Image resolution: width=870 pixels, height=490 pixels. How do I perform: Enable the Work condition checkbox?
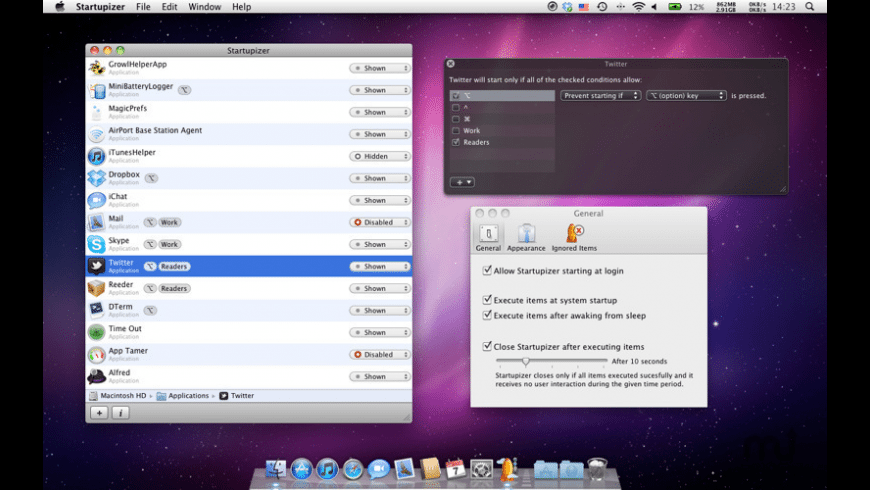[x=456, y=130]
